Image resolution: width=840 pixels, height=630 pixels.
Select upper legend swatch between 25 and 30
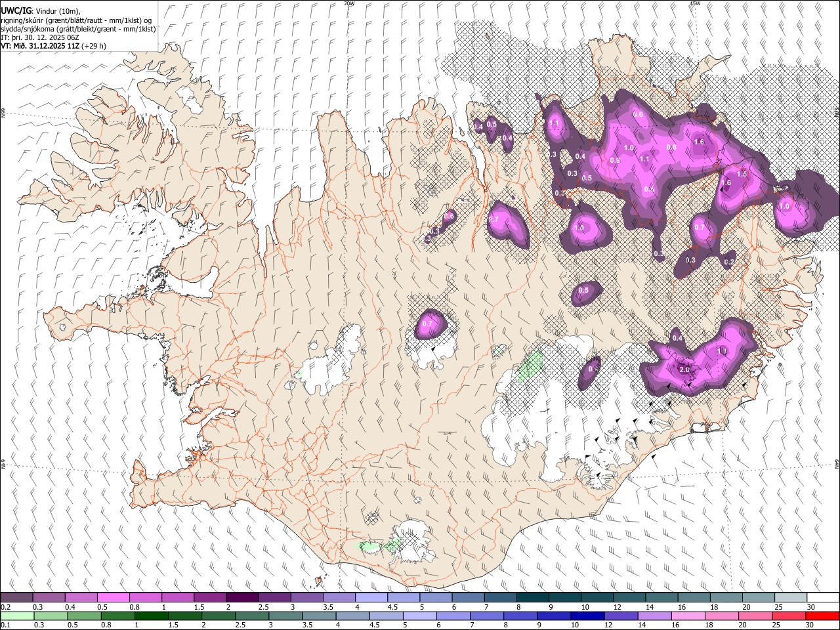point(790,598)
